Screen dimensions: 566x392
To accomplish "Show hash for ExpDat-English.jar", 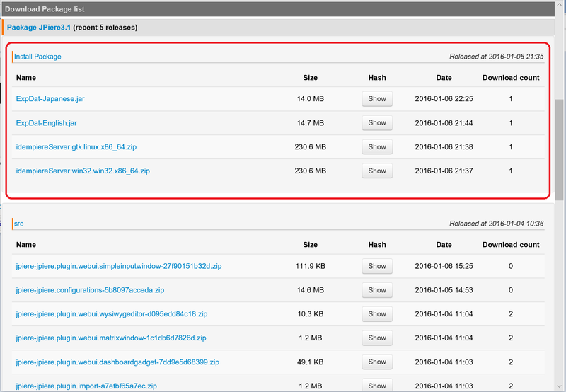I will [377, 123].
